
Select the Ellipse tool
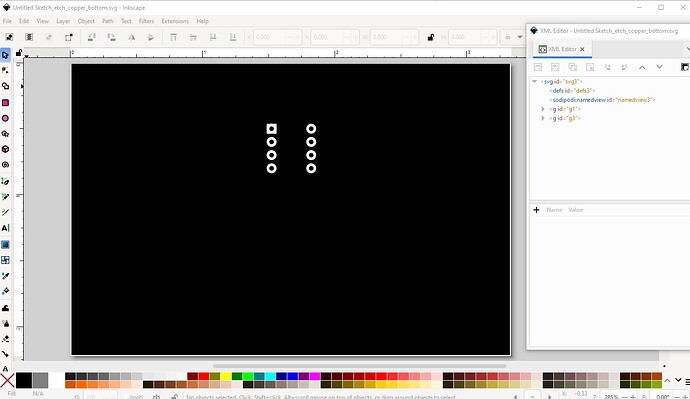coord(5,118)
